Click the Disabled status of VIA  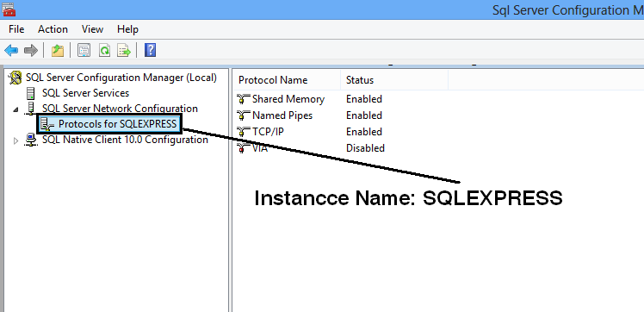[365, 148]
